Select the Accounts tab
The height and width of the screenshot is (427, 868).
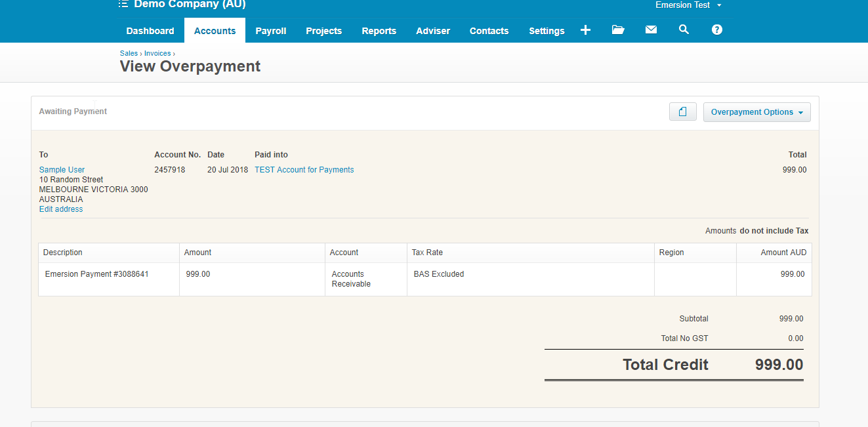pos(215,31)
